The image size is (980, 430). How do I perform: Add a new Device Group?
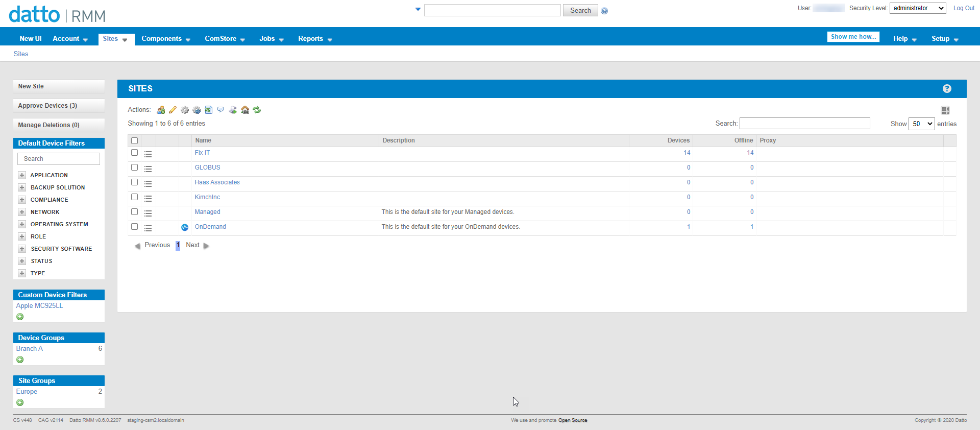click(20, 360)
